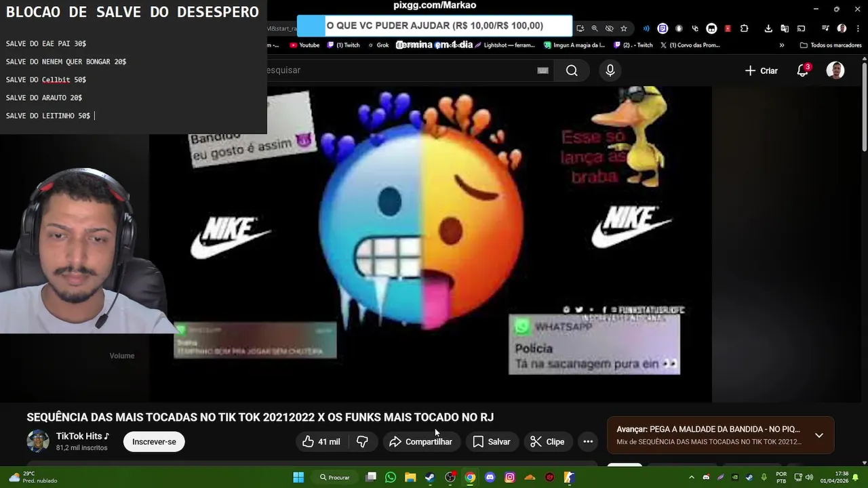Create a clip with the Clipe button
Screen dimensions: 868x488
[547, 442]
